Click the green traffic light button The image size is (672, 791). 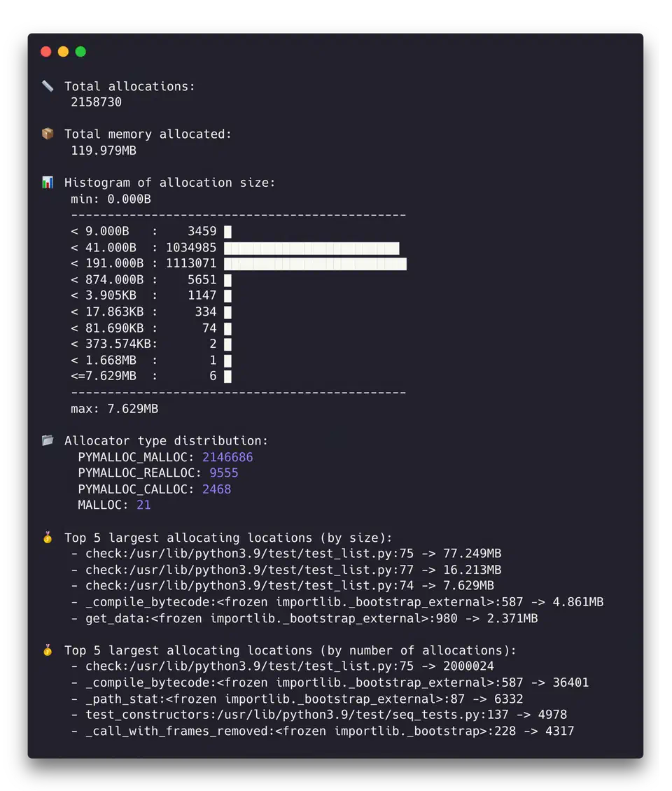tap(80, 51)
